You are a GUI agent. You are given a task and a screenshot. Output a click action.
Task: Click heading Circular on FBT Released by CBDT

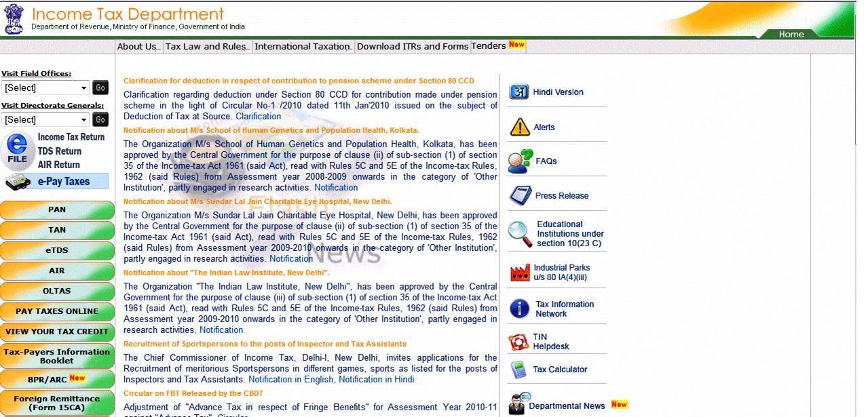point(193,393)
